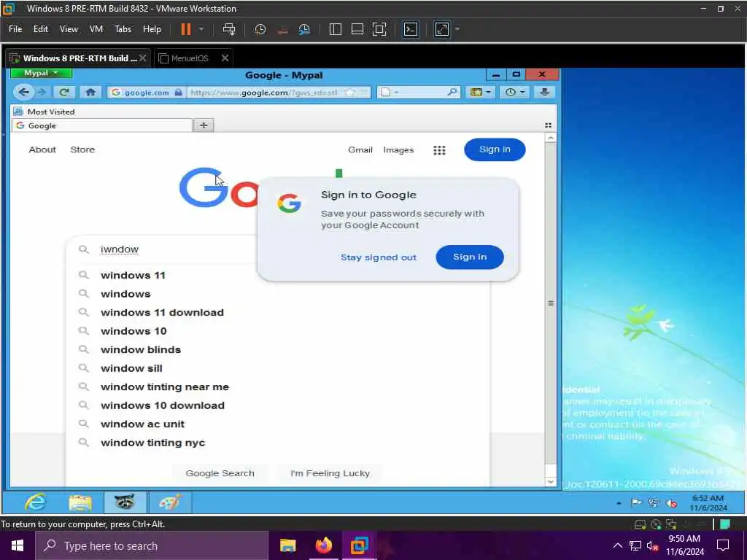Open the snapshot manager icon
The height and width of the screenshot is (560, 747).
(304, 29)
